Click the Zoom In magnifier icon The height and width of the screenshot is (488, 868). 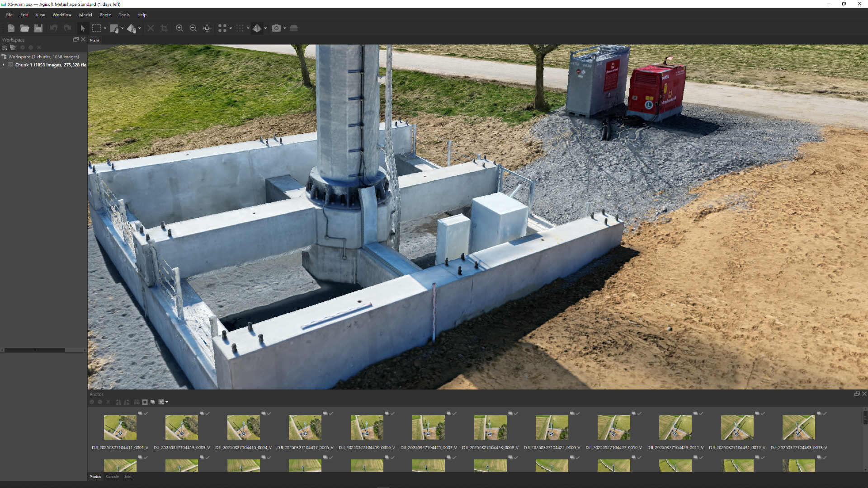[179, 28]
